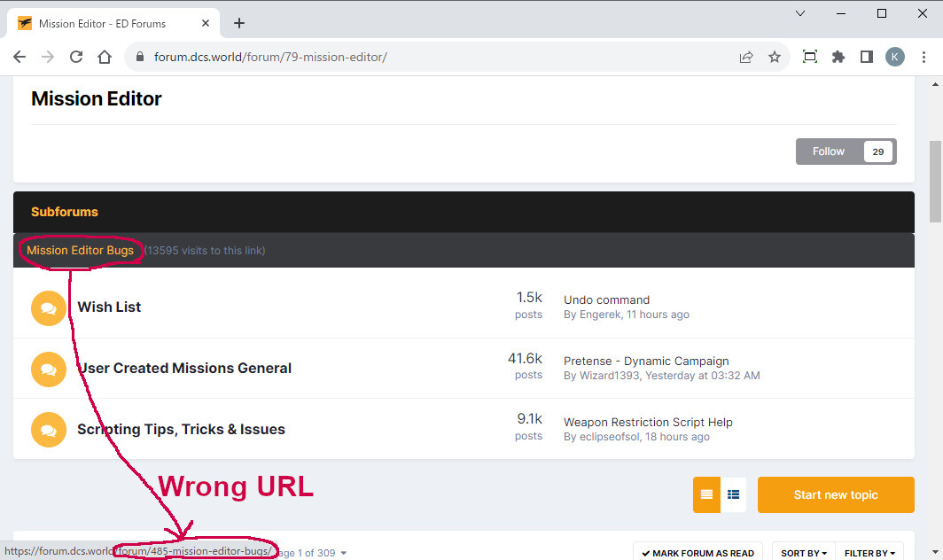The height and width of the screenshot is (560, 943).
Task: Open Pretense - Dynamic Campaign topic
Action: [646, 361]
